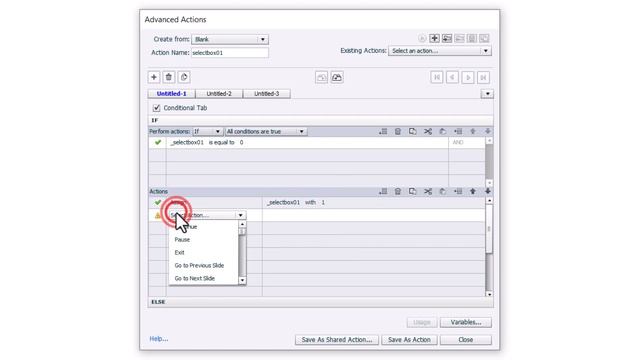
Task: Switch to the Untitled-2 tab
Action: click(219, 93)
